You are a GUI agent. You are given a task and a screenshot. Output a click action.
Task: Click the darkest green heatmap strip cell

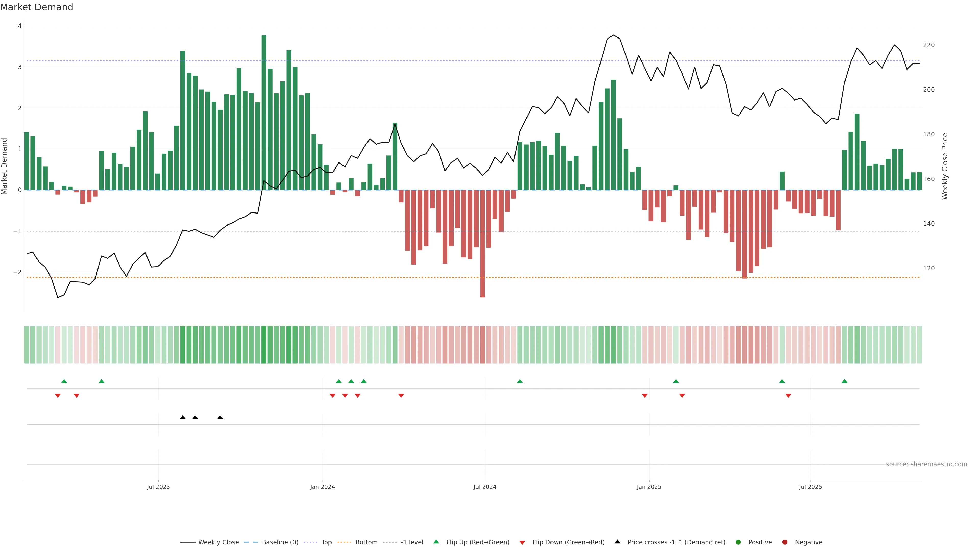(x=264, y=345)
